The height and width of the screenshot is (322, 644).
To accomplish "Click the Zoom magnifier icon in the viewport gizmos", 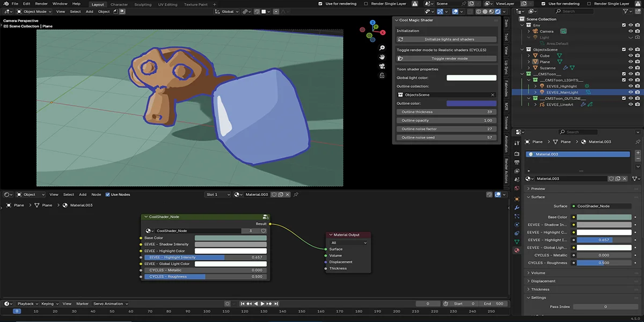I will pyautogui.click(x=381, y=48).
